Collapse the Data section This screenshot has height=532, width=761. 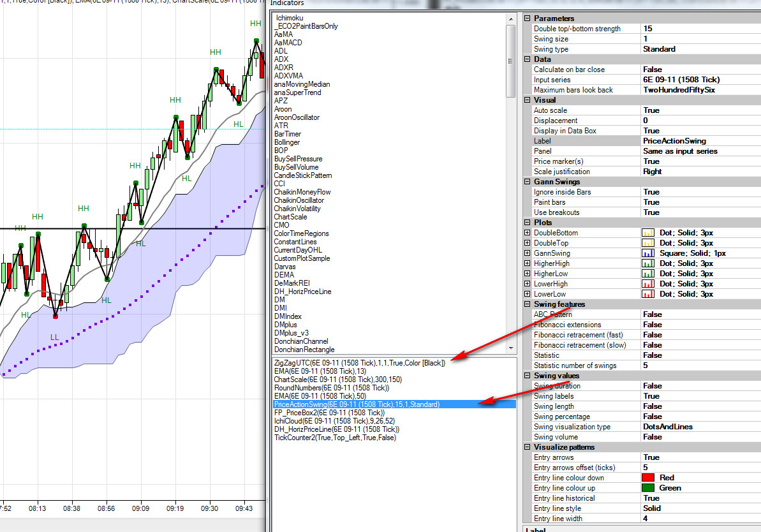527,59
